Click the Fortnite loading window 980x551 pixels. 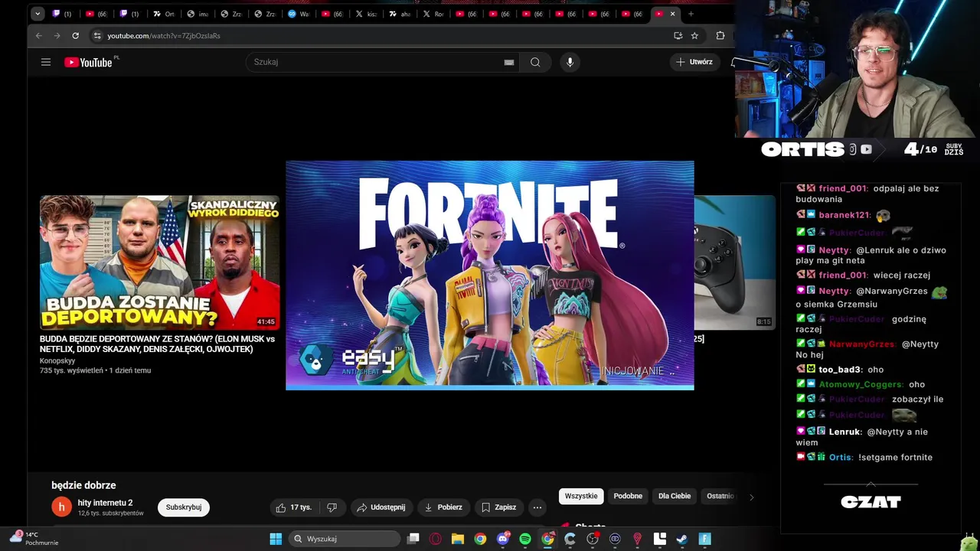pos(490,275)
